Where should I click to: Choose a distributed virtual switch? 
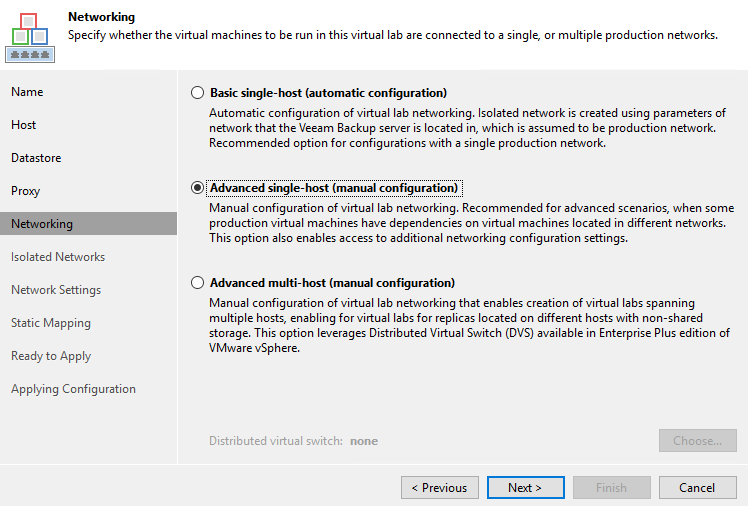(x=697, y=441)
